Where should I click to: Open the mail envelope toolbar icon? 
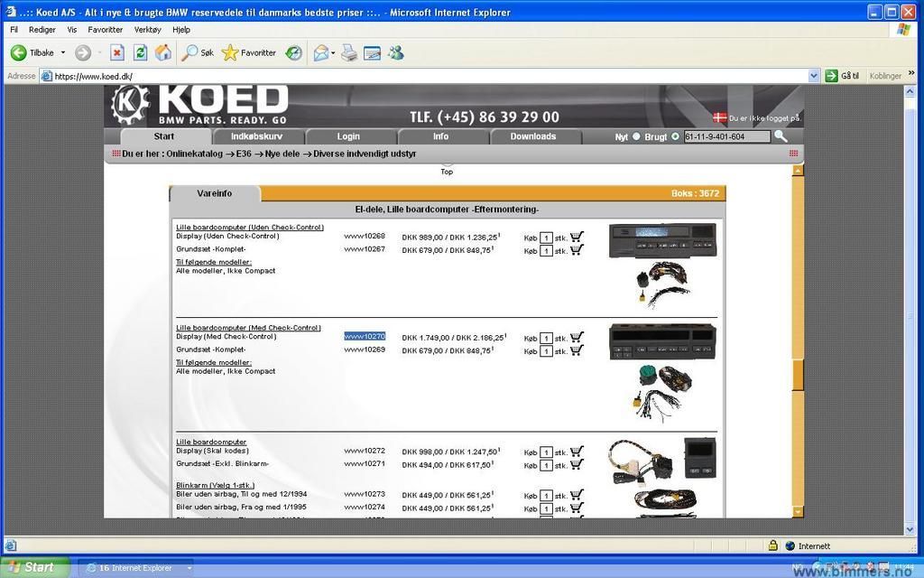(320, 53)
